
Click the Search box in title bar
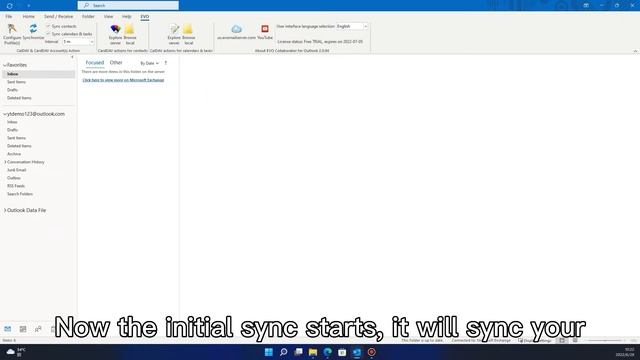(x=128, y=5)
